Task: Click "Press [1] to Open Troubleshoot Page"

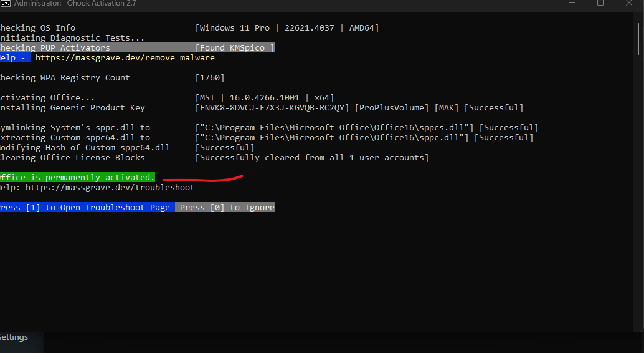Action: tap(86, 208)
